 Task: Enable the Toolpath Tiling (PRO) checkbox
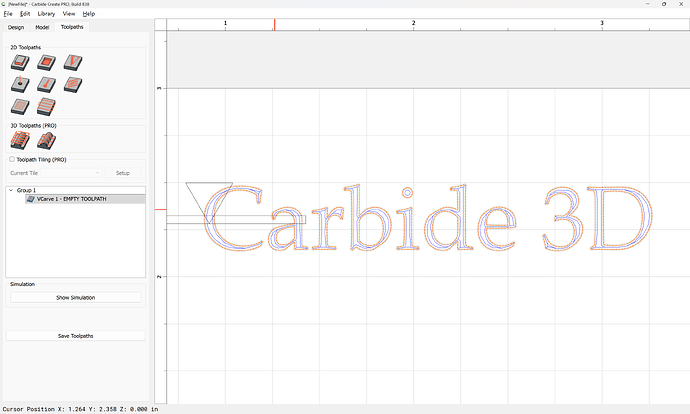point(12,159)
